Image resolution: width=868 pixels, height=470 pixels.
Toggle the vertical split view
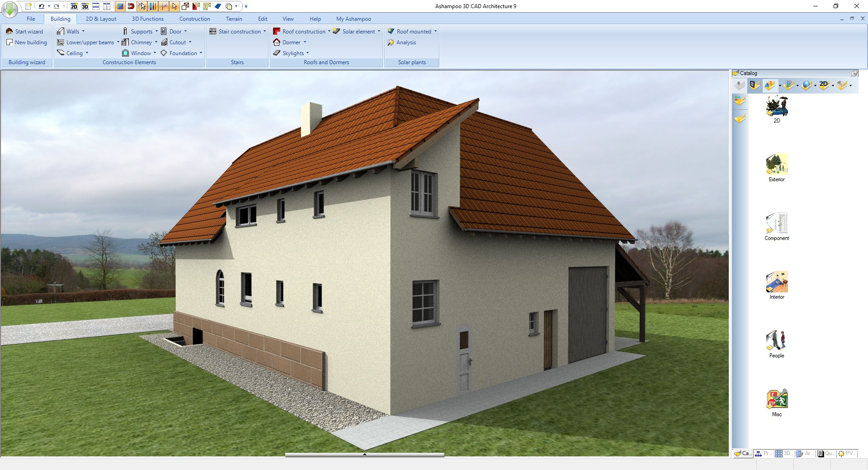(x=106, y=6)
